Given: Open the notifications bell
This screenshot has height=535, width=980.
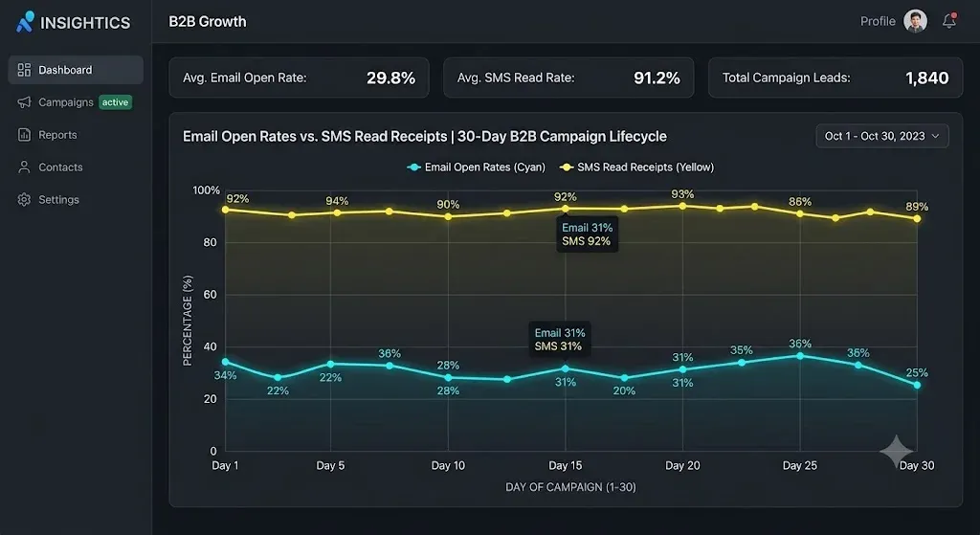Looking at the screenshot, I should point(949,21).
